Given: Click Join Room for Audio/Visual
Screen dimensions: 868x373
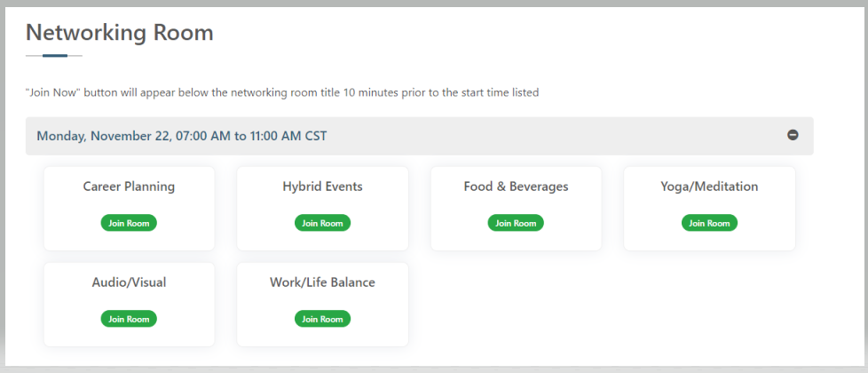Looking at the screenshot, I should (129, 319).
